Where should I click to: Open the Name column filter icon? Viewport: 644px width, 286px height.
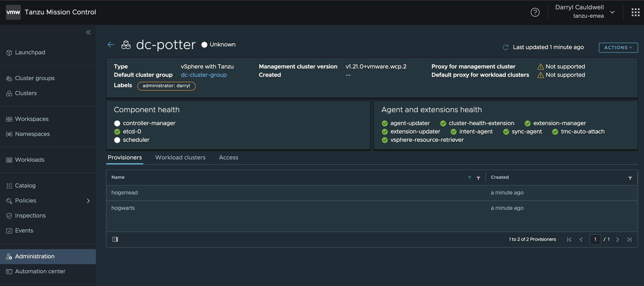coord(478,178)
